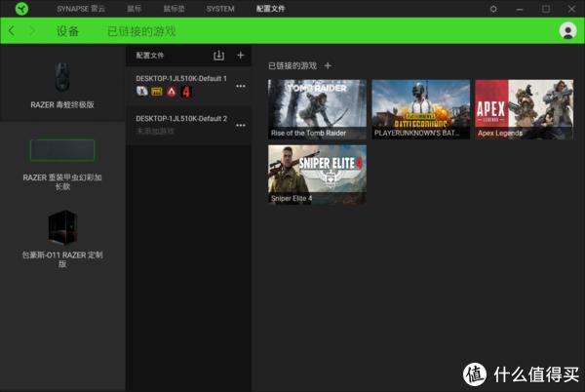This screenshot has height=392, width=585.
Task: Click the Sniper Elite 4 small icon in Default 1
Action: pyautogui.click(x=186, y=92)
